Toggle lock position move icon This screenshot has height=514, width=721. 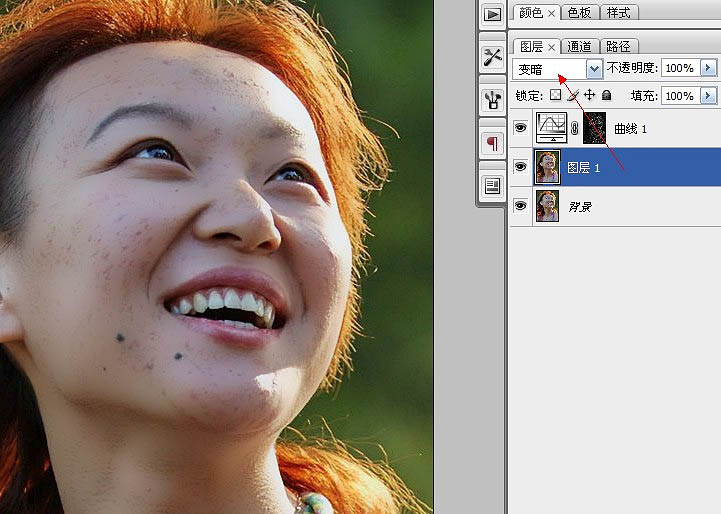[x=589, y=95]
